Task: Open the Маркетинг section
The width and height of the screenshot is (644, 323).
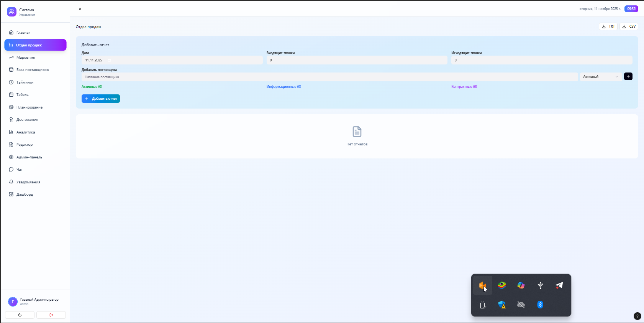Action: [35, 58]
